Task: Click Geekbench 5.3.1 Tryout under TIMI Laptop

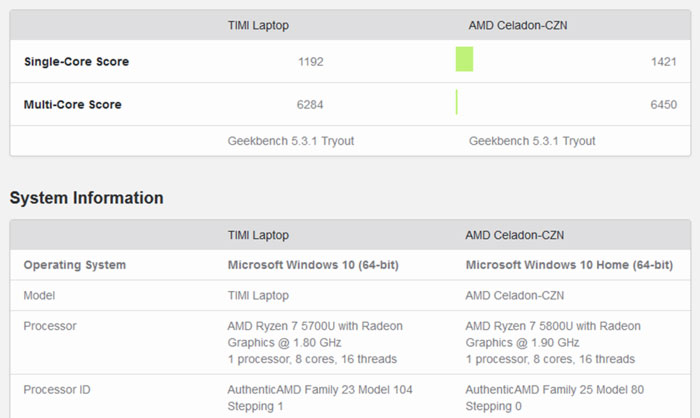Action: (291, 141)
